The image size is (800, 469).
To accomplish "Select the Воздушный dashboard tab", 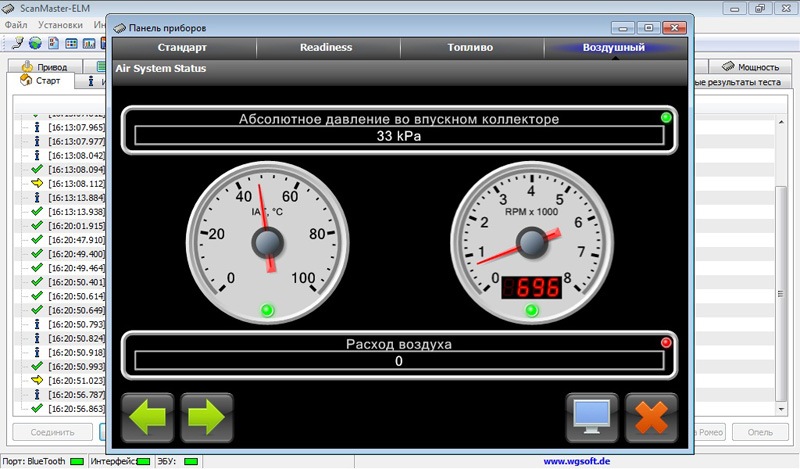I will coord(614,48).
